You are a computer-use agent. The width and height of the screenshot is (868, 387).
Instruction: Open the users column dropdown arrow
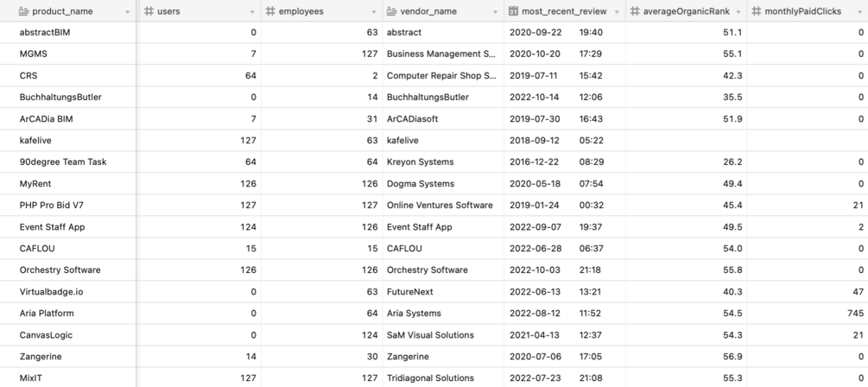coord(252,11)
